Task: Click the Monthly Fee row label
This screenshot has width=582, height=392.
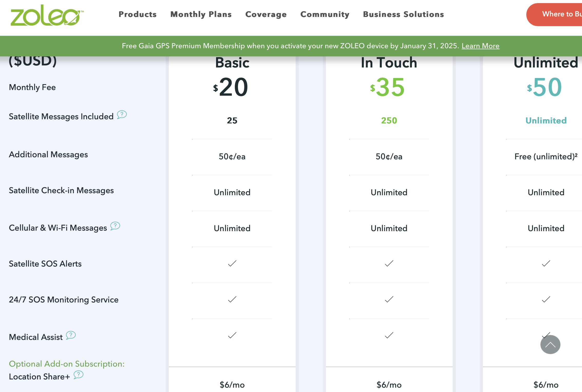Action: [32, 87]
